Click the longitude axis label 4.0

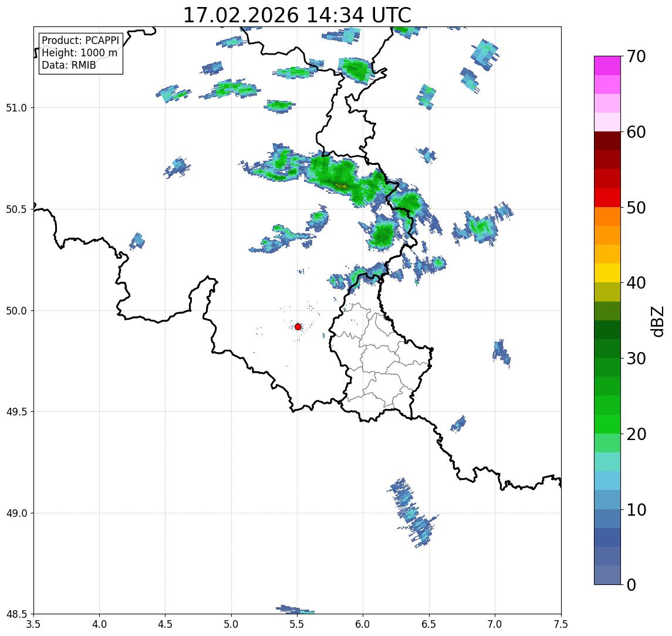tap(99, 624)
